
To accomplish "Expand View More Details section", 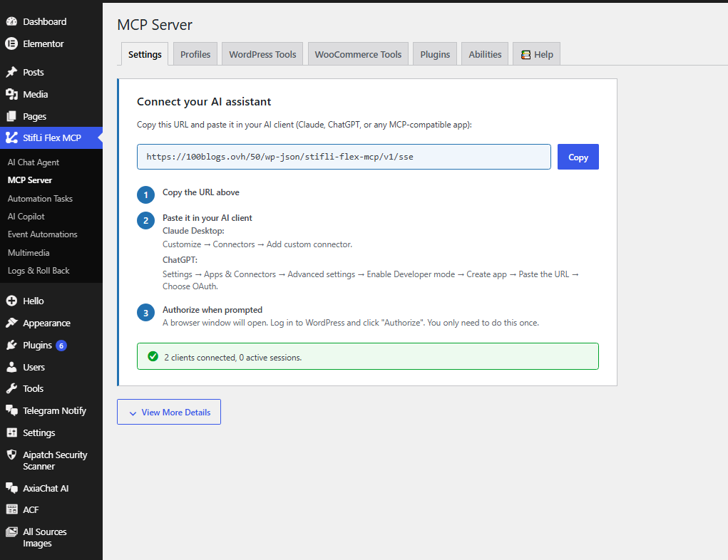I will pyautogui.click(x=169, y=412).
